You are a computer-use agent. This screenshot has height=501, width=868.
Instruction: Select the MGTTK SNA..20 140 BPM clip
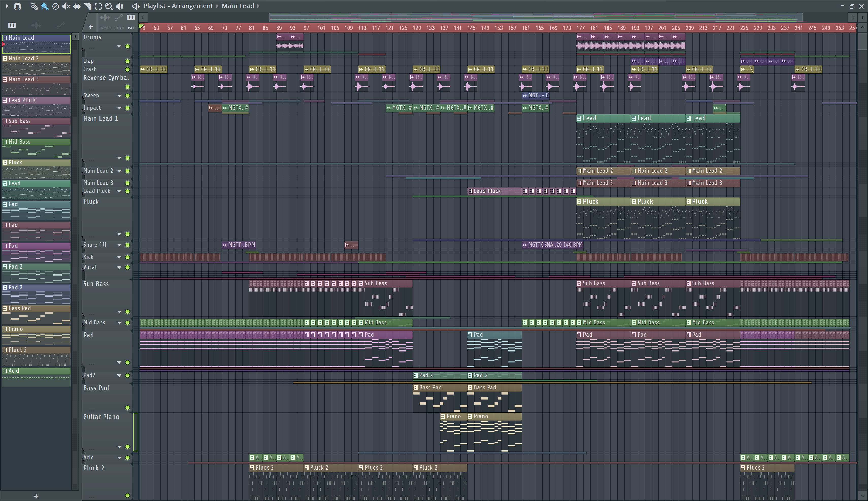553,245
